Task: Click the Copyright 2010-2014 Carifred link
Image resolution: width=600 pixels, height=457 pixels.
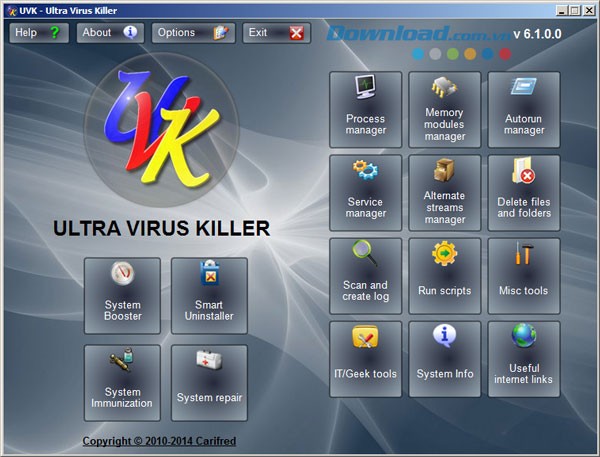Action: click(159, 441)
